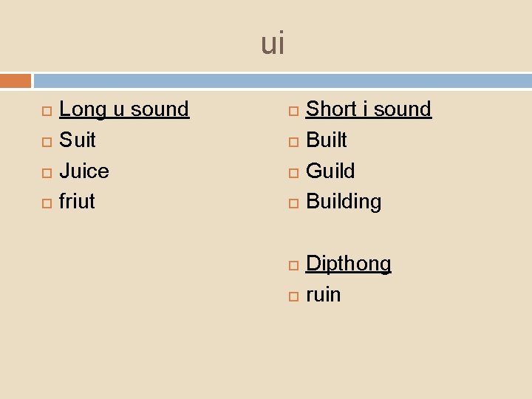Select the slide title ui
532x399 pixels.
coord(272,44)
